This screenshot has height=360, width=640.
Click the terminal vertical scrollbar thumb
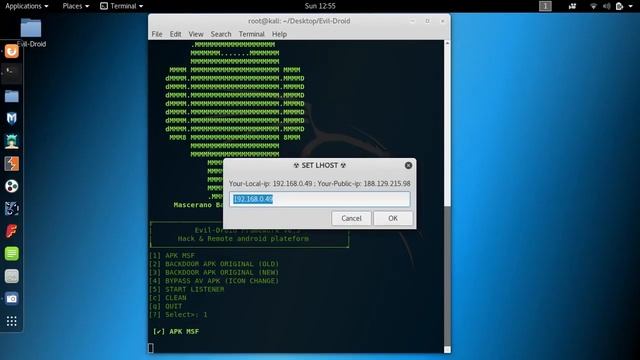(x=447, y=276)
